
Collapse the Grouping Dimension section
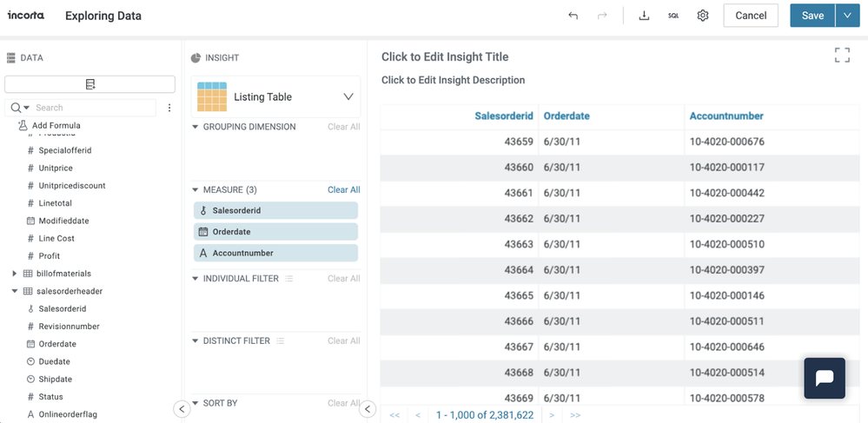point(195,127)
